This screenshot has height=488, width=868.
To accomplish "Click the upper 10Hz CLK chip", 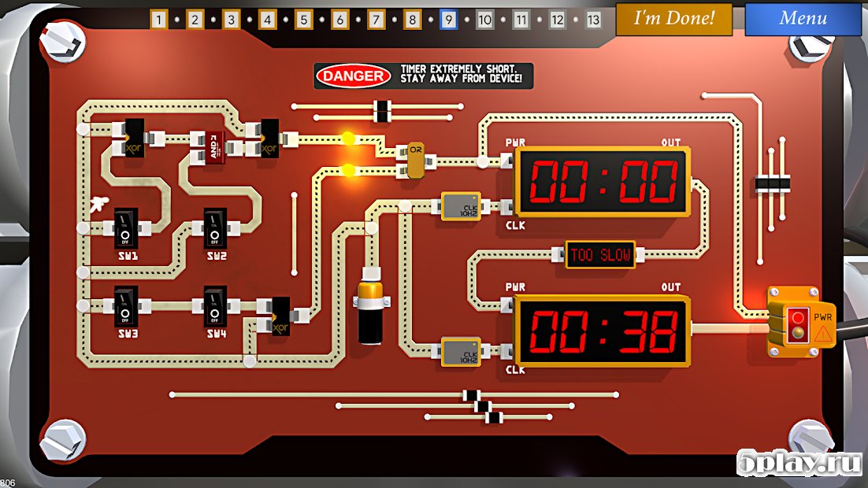I will pyautogui.click(x=461, y=206).
